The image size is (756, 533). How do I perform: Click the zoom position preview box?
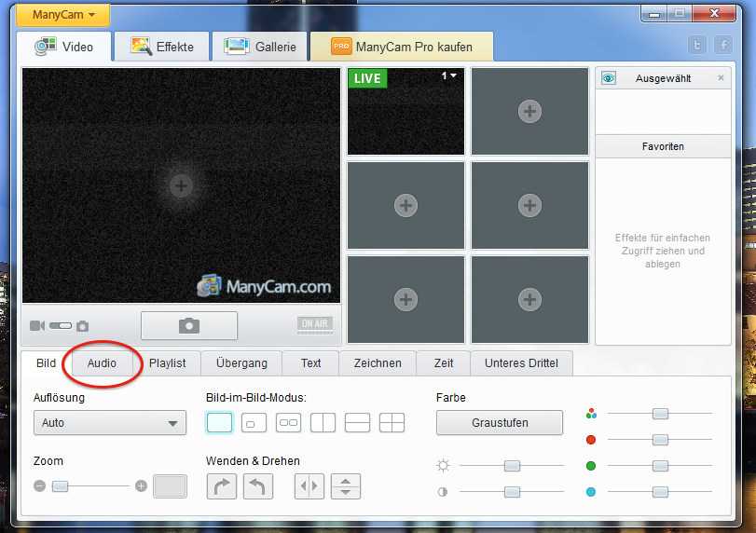pyautogui.click(x=170, y=486)
